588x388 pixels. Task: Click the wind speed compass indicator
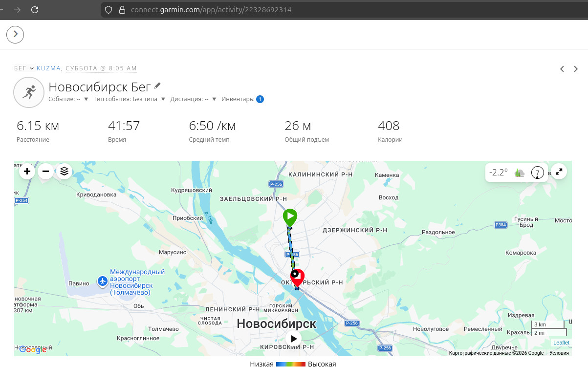tap(537, 173)
